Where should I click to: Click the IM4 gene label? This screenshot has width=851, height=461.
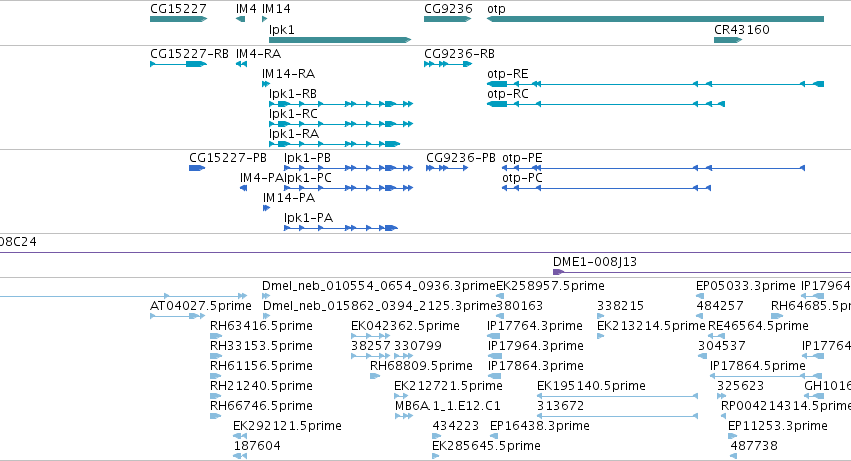coord(246,9)
